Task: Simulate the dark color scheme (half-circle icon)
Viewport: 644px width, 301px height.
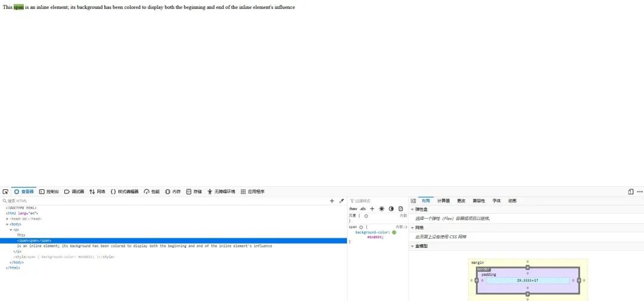Action: pyautogui.click(x=391, y=209)
